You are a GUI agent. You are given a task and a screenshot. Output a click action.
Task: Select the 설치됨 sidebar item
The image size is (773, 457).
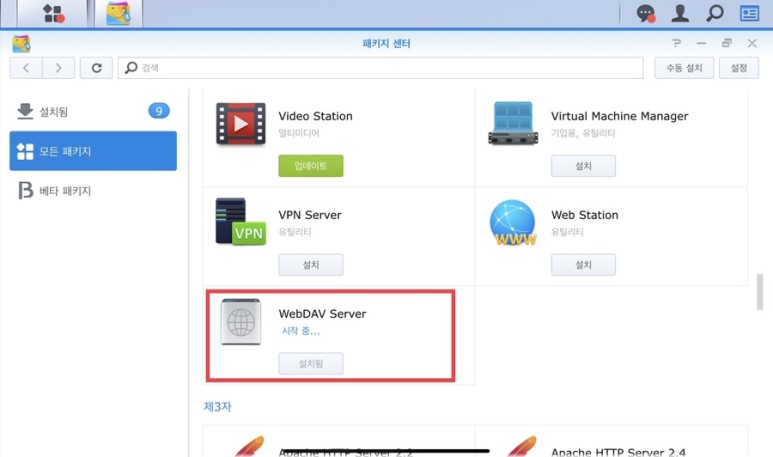93,111
